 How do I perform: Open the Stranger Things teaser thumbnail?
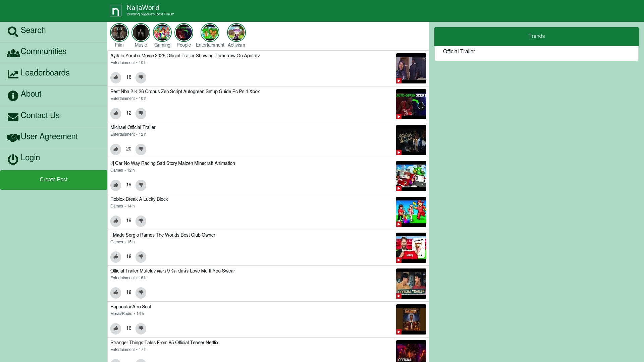point(411,351)
